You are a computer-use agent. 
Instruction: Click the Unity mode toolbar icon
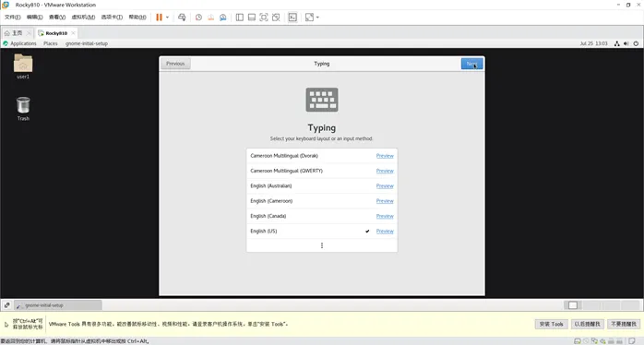click(x=276, y=18)
